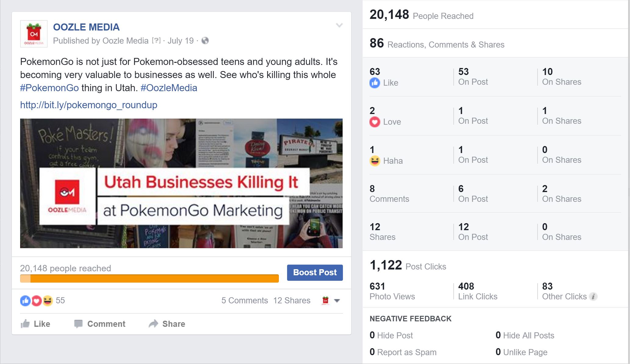Screen dimensions: 630x364
Task: Click the blue Like icon in insights
Action: tap(375, 83)
